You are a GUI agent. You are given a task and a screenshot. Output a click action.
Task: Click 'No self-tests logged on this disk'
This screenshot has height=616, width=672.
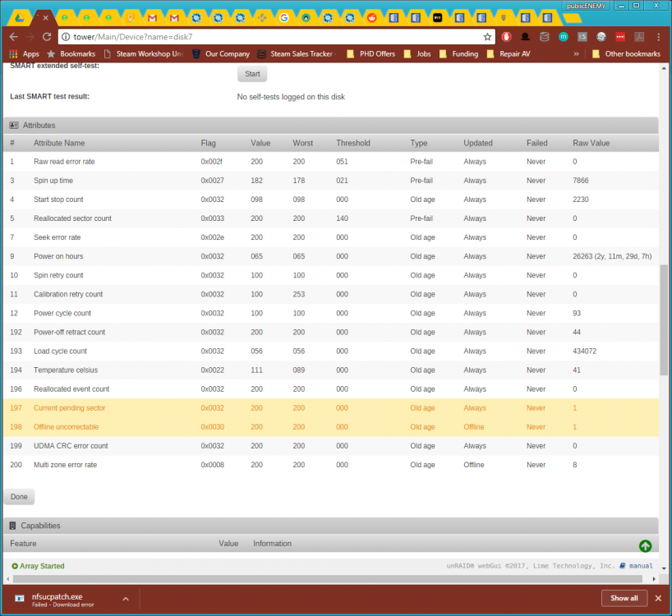tap(291, 97)
